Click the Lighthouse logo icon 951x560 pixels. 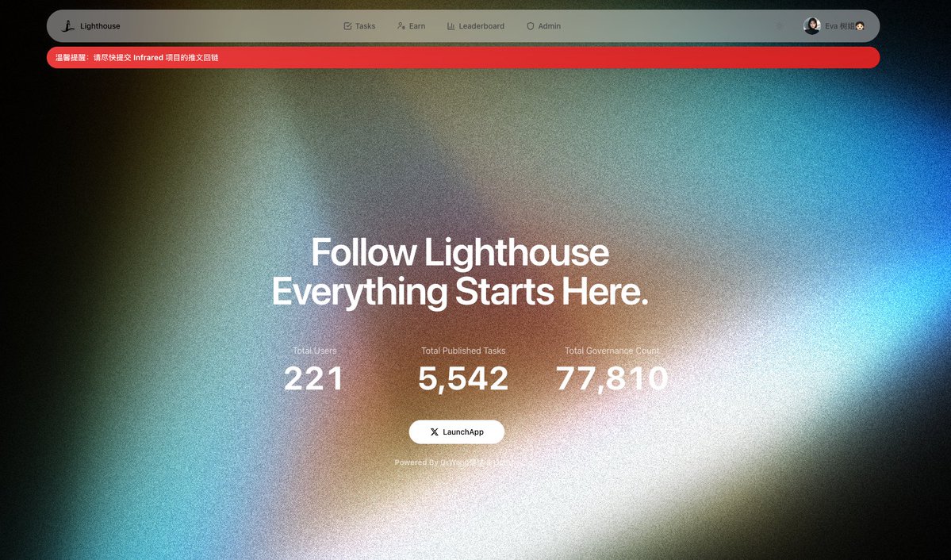point(68,25)
